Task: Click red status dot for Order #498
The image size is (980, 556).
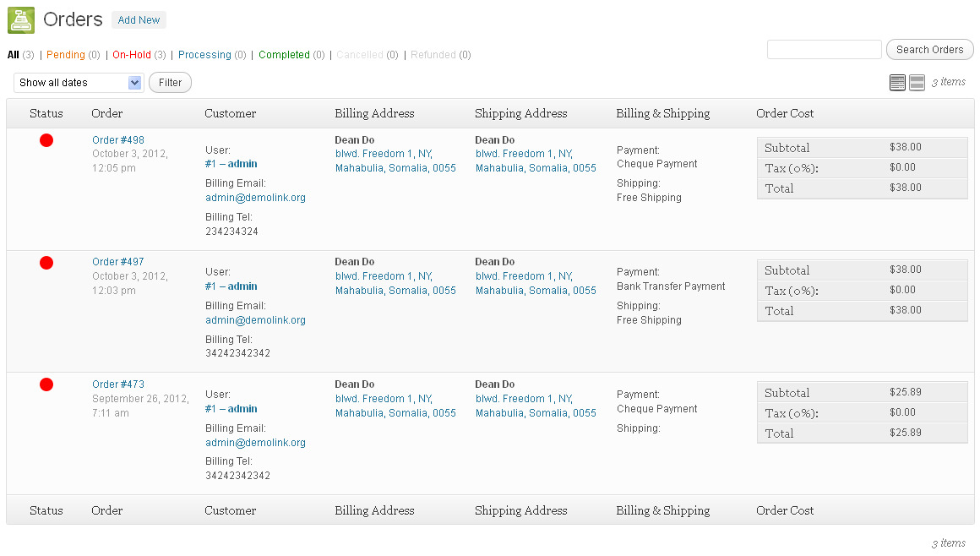Action: 46,140
